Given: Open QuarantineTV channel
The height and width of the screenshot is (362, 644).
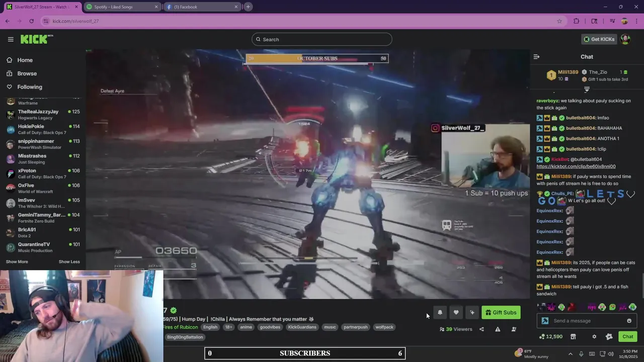Looking at the screenshot, I should tap(43, 247).
